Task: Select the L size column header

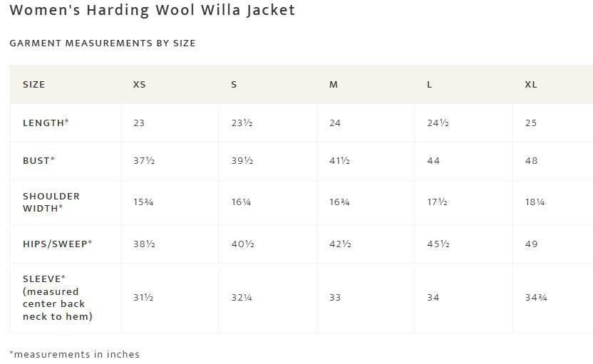Action: pos(429,85)
